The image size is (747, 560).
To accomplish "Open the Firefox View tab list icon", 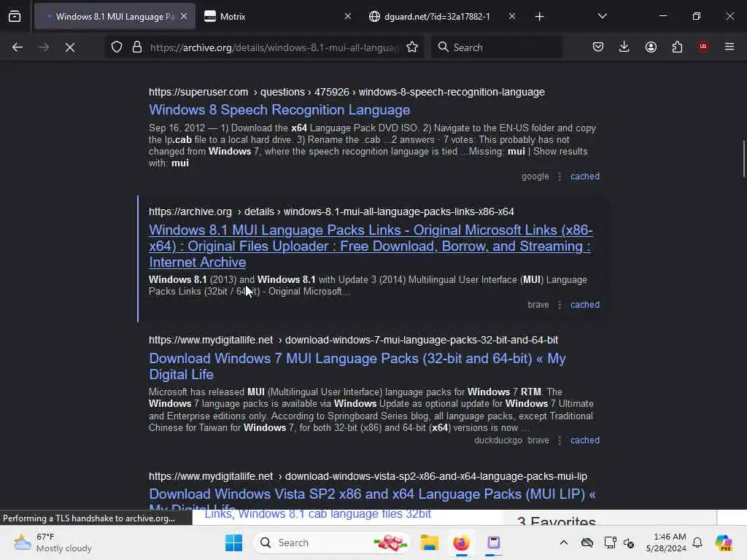I will click(x=15, y=17).
